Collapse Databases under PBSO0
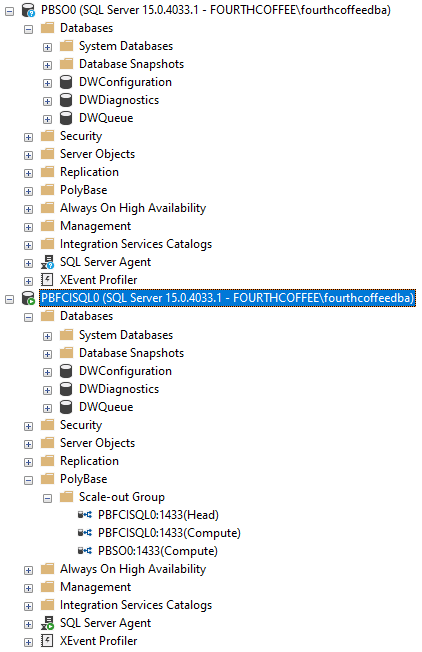 (x=28, y=29)
